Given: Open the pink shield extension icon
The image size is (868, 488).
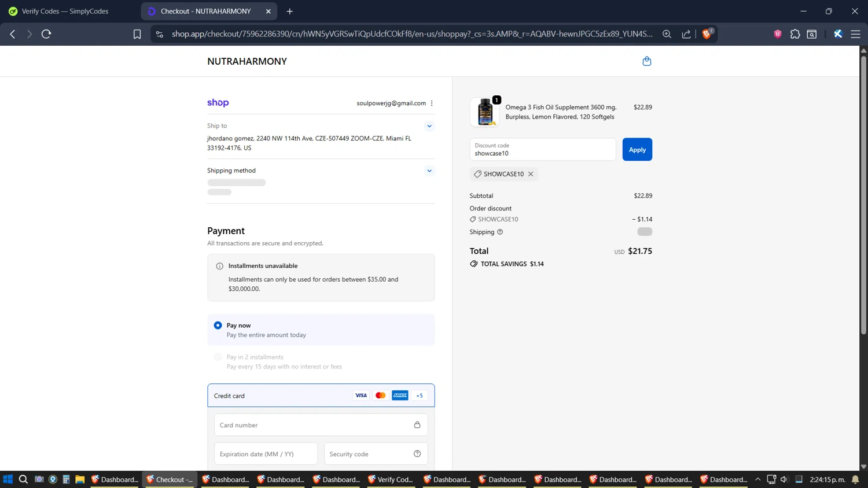Looking at the screenshot, I should pos(778,34).
